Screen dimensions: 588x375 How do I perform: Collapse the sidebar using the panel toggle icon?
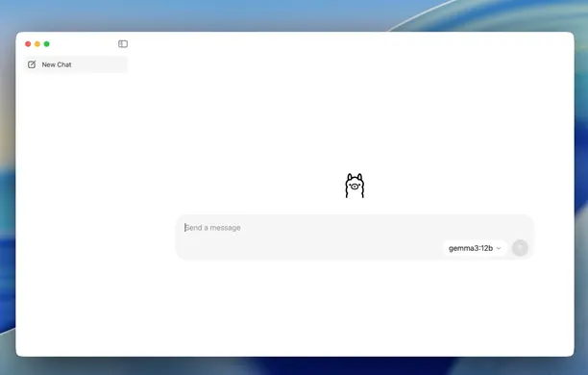[123, 44]
